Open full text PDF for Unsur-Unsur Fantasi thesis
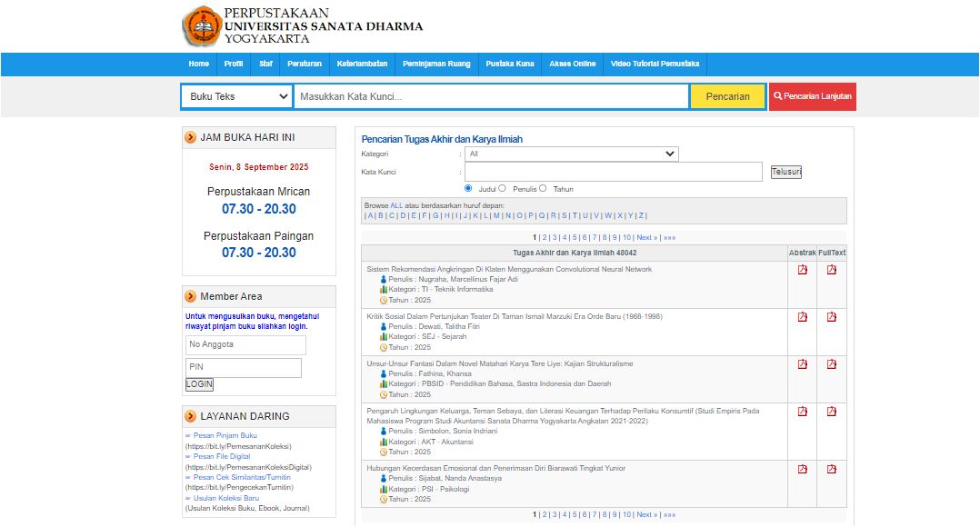Image resolution: width=980 pixels, height=527 pixels. [x=831, y=364]
